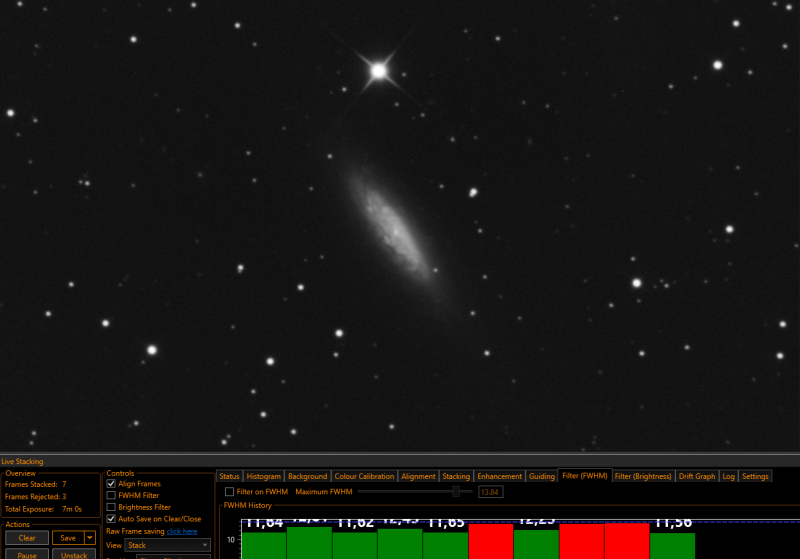This screenshot has width=800, height=559.
Task: Click the Live Stacking panel title
Action: pyautogui.click(x=22, y=461)
